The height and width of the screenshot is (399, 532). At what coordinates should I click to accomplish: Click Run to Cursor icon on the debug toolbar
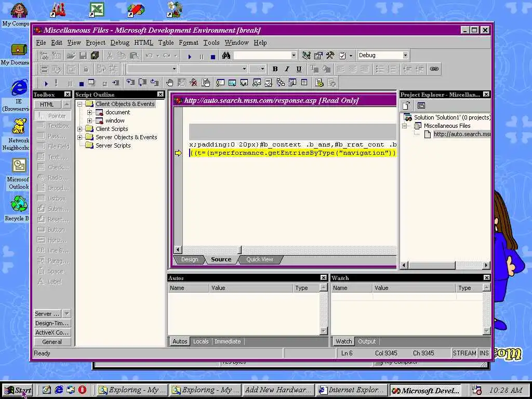click(116, 83)
